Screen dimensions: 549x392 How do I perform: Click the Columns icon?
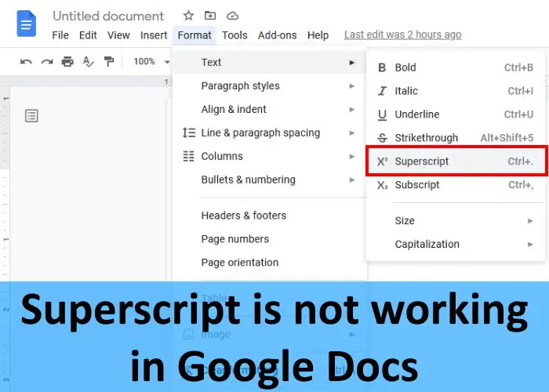point(189,156)
